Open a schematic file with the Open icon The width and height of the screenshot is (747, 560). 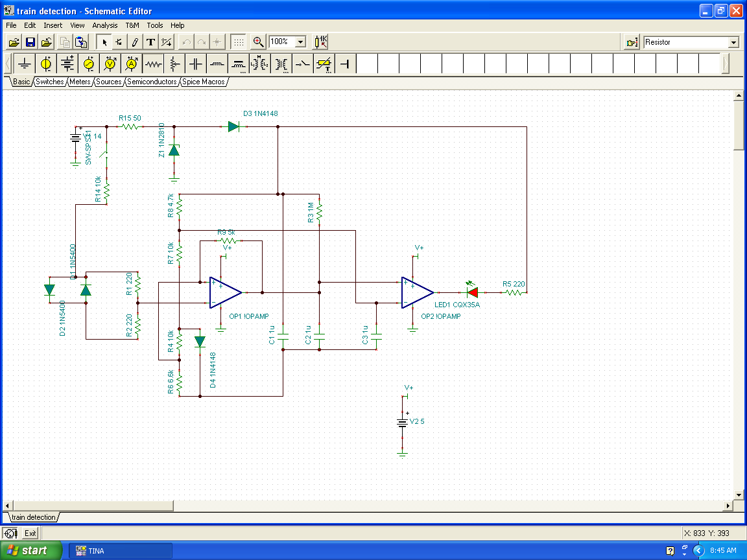click(14, 42)
